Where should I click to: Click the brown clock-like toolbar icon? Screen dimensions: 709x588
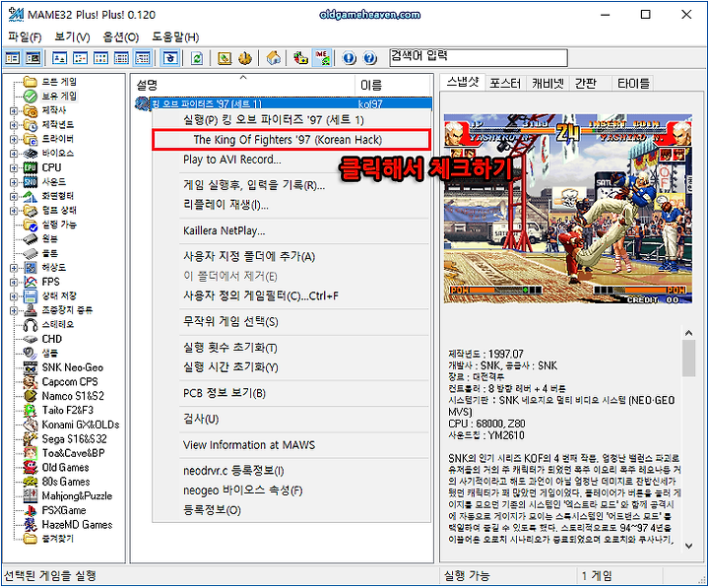pyautogui.click(x=245, y=58)
